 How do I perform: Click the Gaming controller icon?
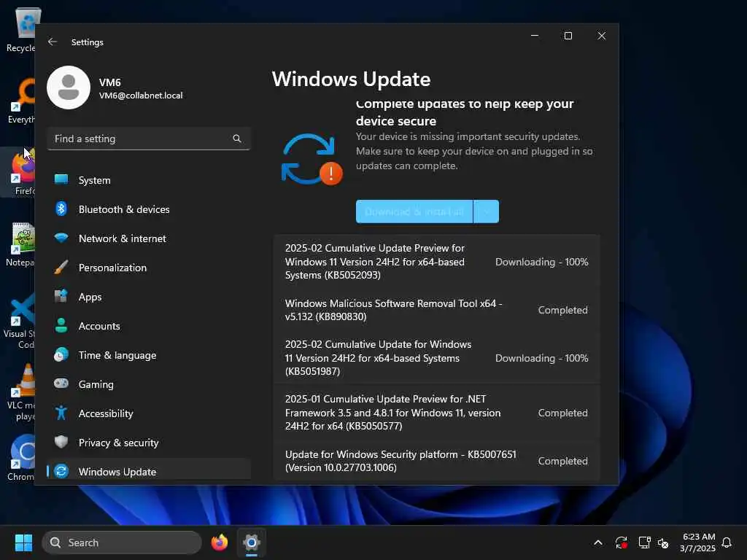pyautogui.click(x=61, y=384)
